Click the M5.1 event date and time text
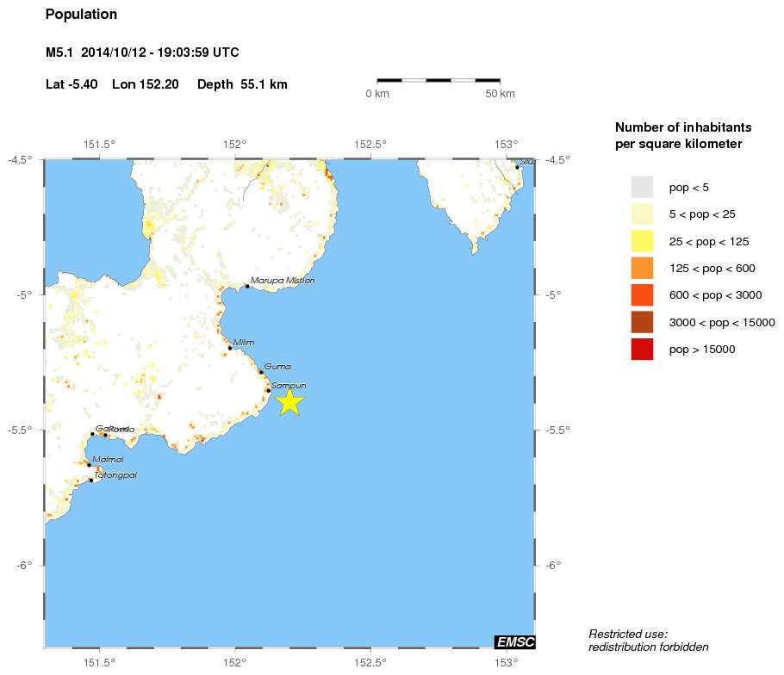Screen dimensions: 784x675 [142, 53]
